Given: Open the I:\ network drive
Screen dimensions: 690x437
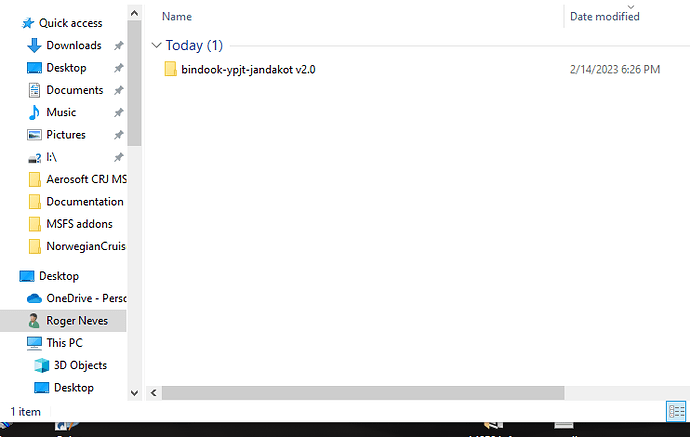Looking at the screenshot, I should coord(52,157).
